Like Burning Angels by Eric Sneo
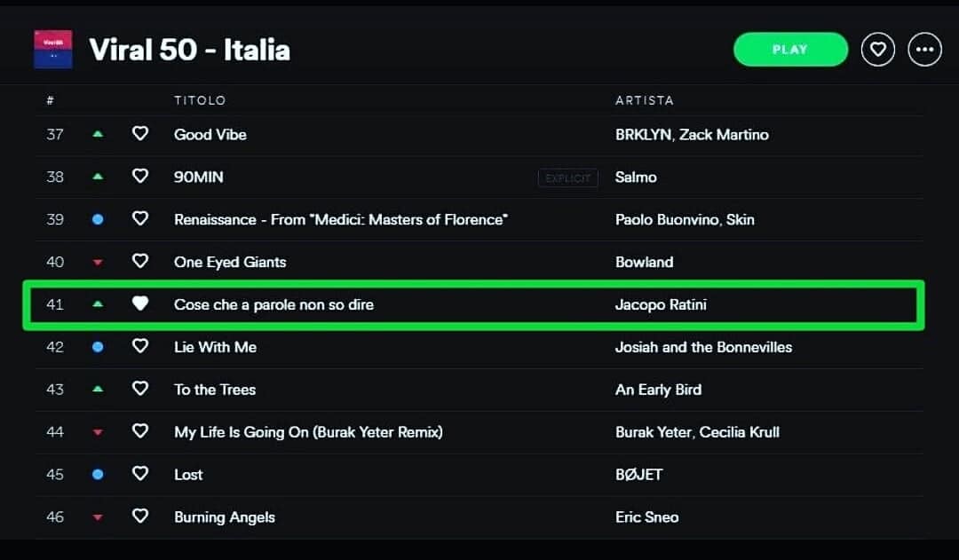The height and width of the screenshot is (560, 959). 140,516
